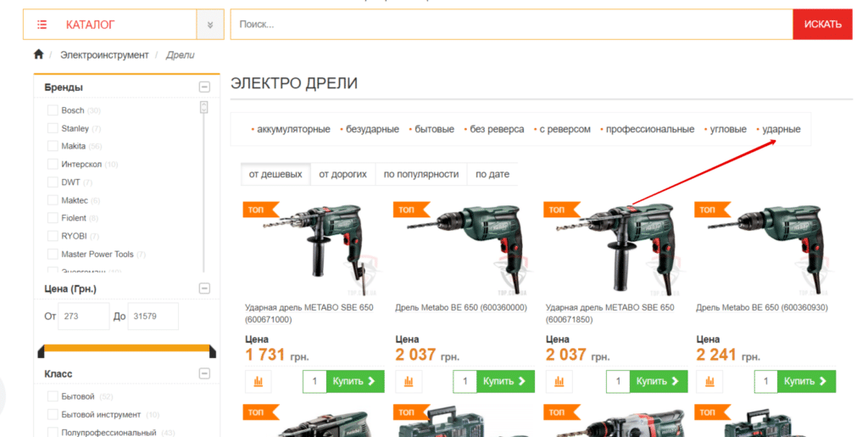Collapse the Бренды filter section

point(203,87)
